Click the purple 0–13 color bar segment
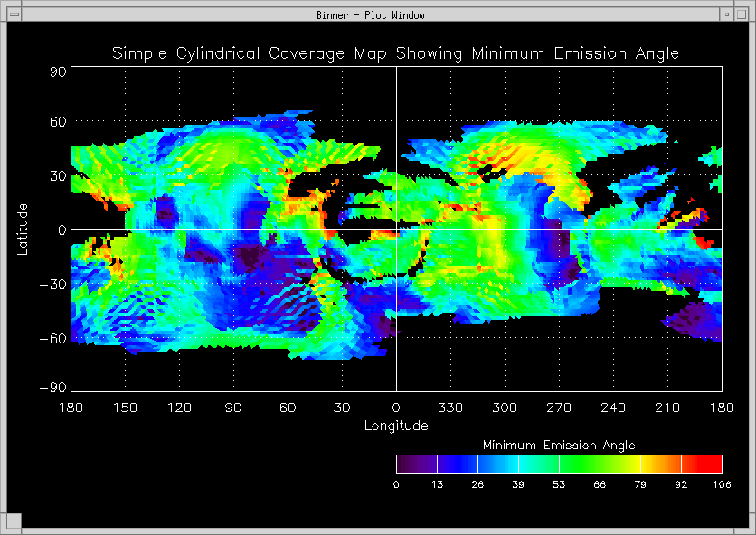The width and height of the screenshot is (756, 535). 416,465
